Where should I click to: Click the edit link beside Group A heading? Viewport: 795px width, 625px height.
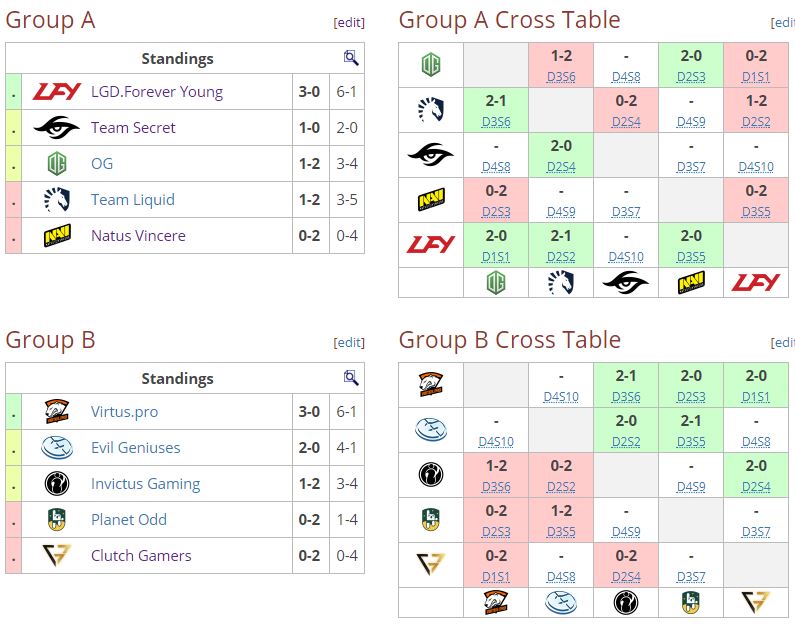[x=348, y=22]
